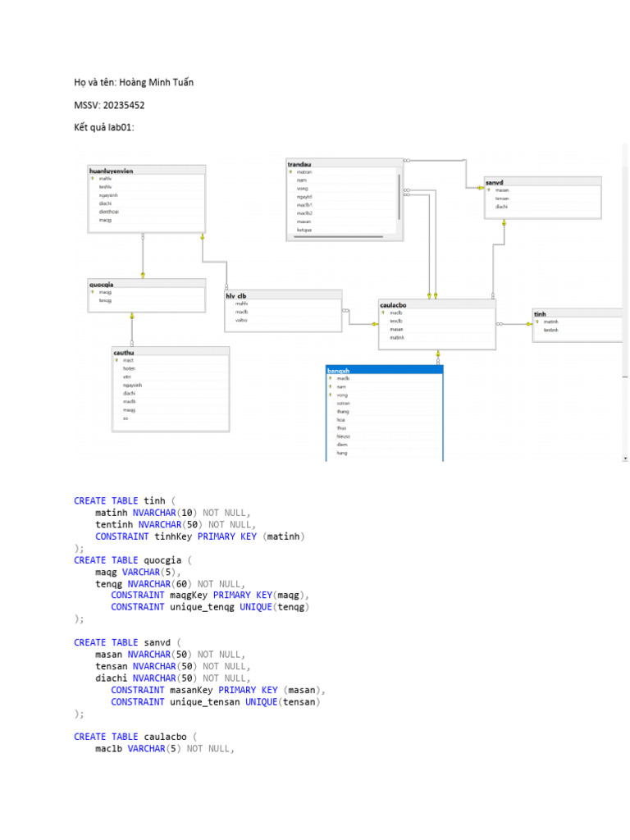The image size is (630, 840).
Task: Click the key icon next to masan in sanvd
Action: coord(489,189)
